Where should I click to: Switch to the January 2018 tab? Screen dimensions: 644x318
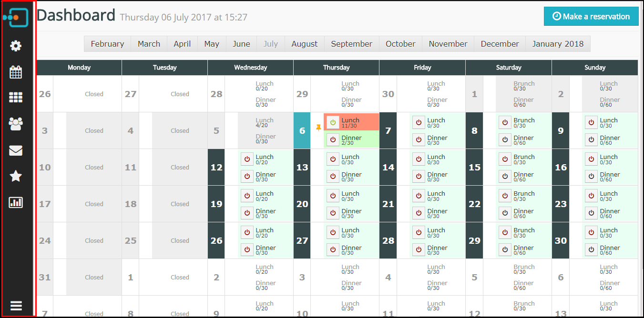pyautogui.click(x=558, y=44)
